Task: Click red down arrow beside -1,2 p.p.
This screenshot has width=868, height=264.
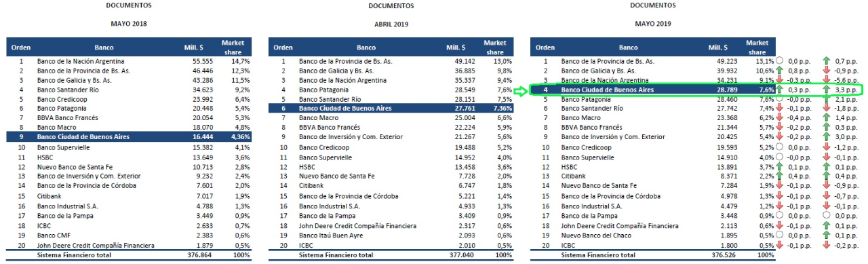Action: (827, 147)
